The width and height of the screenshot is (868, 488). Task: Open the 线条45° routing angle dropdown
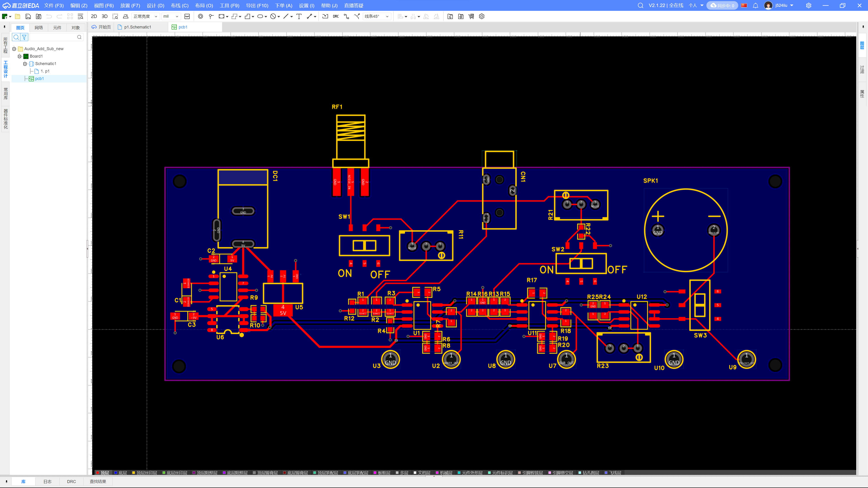coord(377,16)
